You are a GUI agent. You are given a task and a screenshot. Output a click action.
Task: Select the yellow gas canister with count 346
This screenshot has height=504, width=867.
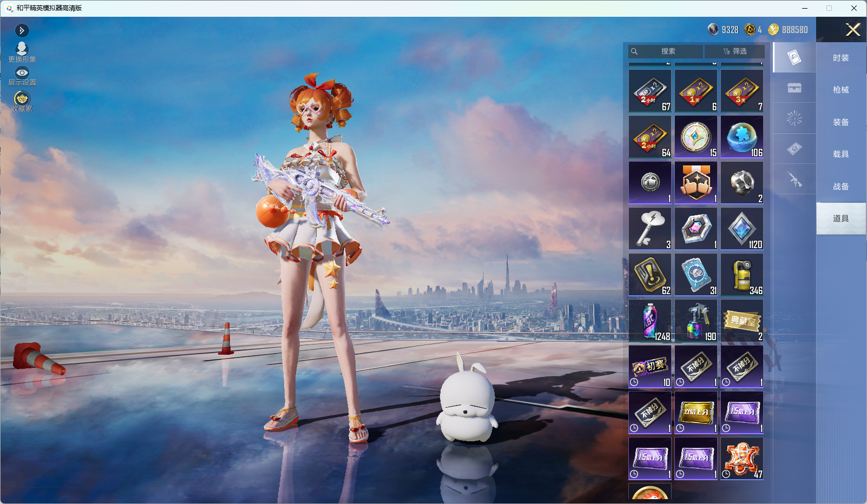point(742,275)
